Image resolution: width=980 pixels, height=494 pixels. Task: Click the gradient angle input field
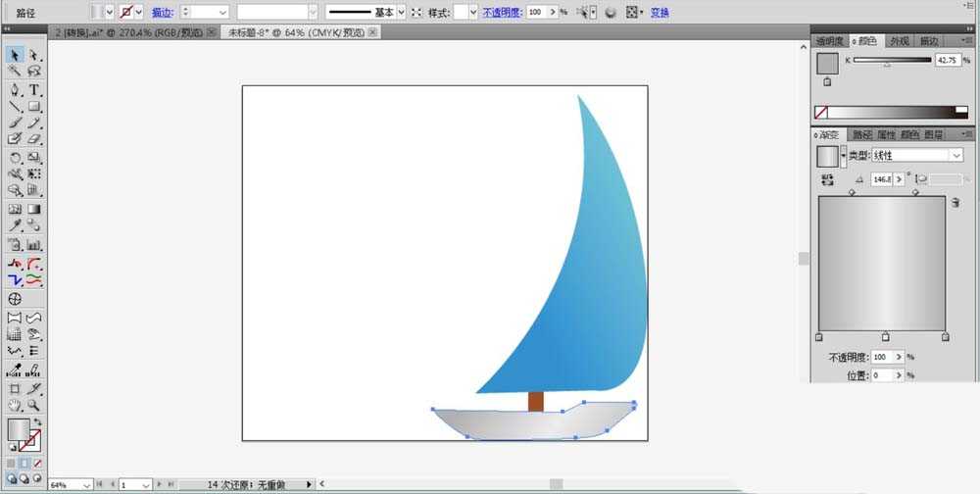pyautogui.click(x=880, y=179)
